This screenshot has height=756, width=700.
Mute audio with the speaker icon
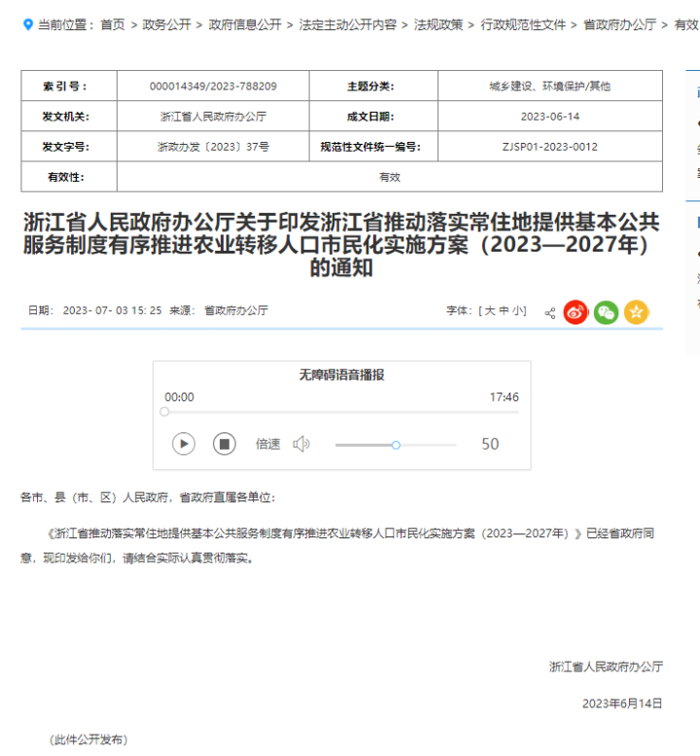(x=301, y=444)
